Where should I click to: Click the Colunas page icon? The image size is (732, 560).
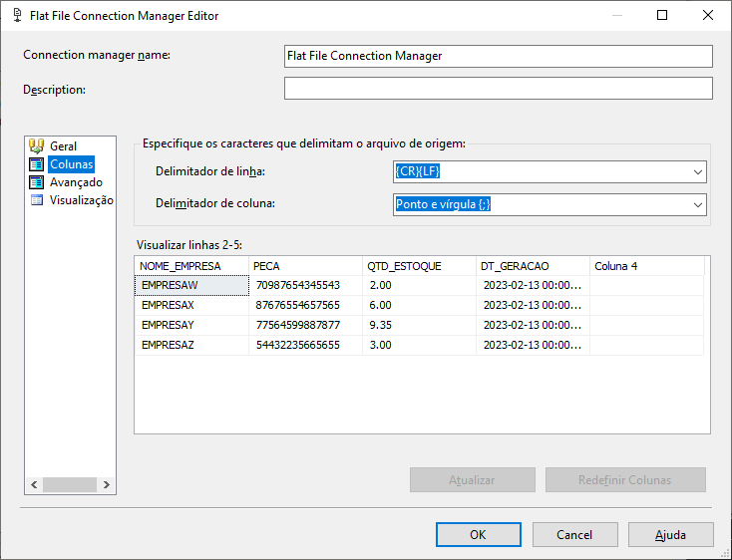tap(37, 164)
